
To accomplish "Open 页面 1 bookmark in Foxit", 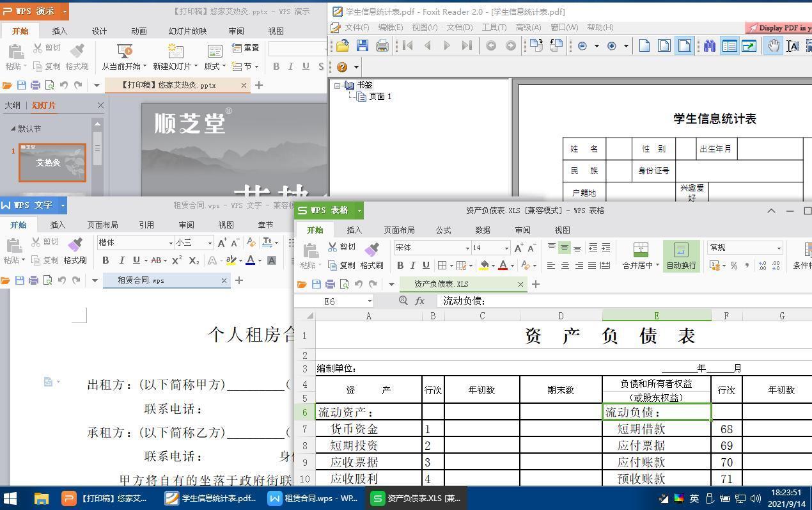I will pos(380,97).
